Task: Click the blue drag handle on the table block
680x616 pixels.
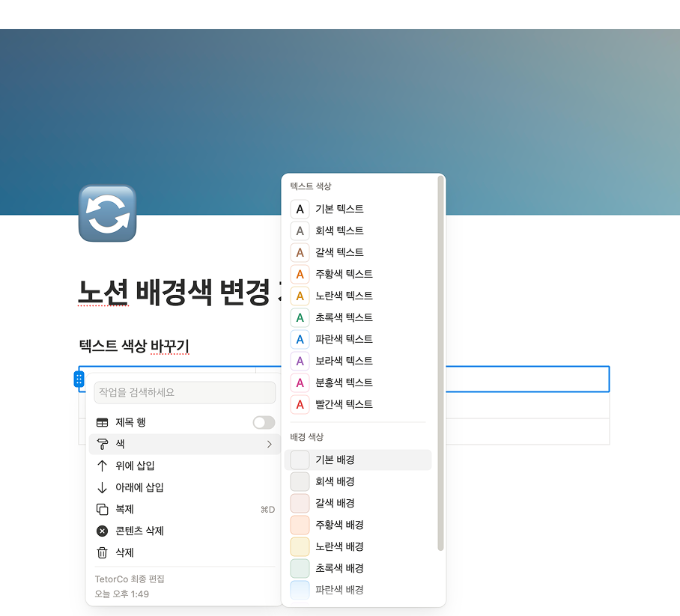Action: [x=79, y=379]
